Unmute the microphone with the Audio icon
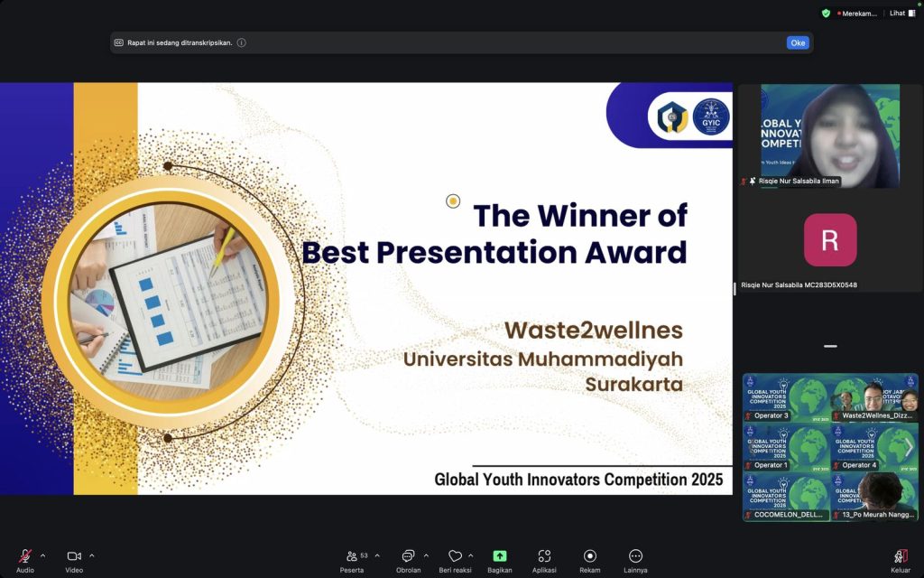This screenshot has height=578, width=924. coord(24,556)
